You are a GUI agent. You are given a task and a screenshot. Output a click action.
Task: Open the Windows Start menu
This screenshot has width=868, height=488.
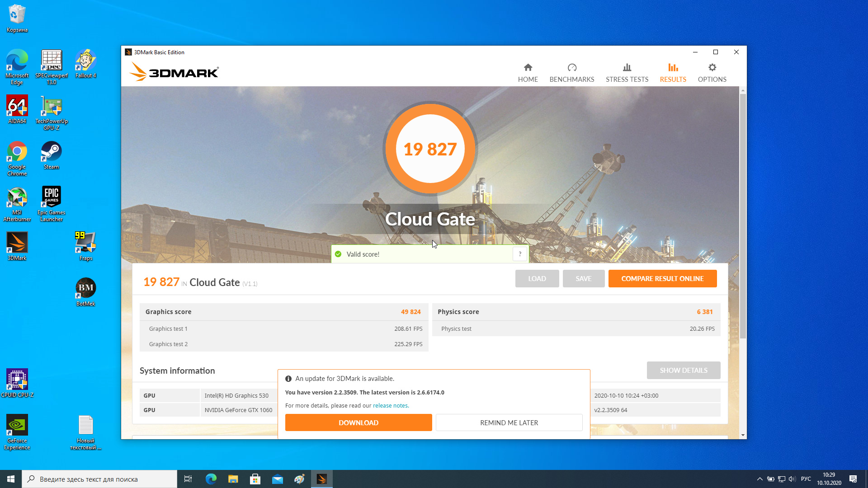(11, 479)
